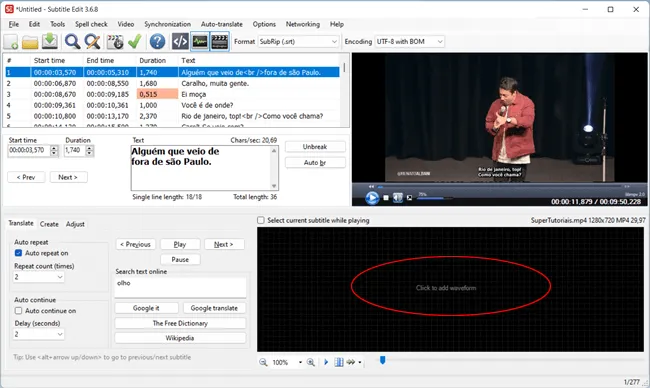Open the Networking menu
The width and height of the screenshot is (650, 388).
(x=303, y=24)
